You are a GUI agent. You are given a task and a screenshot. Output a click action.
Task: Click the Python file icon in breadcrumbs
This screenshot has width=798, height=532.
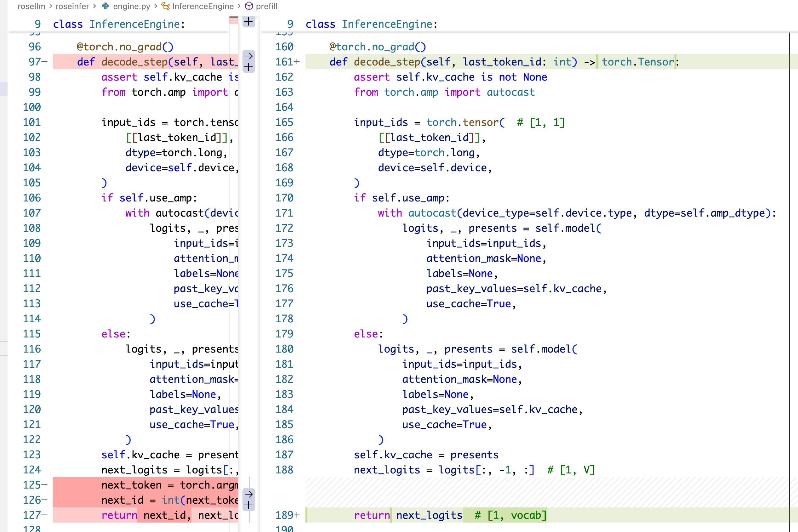[x=105, y=6]
